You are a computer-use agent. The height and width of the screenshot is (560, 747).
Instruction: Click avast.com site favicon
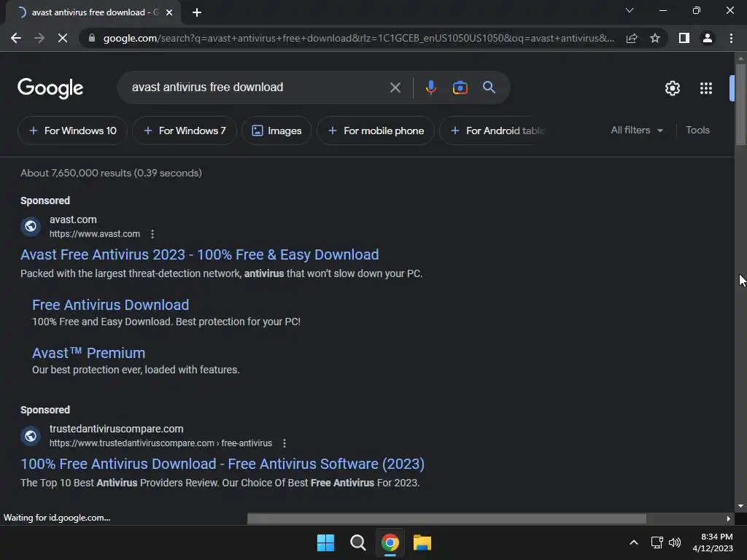click(31, 226)
